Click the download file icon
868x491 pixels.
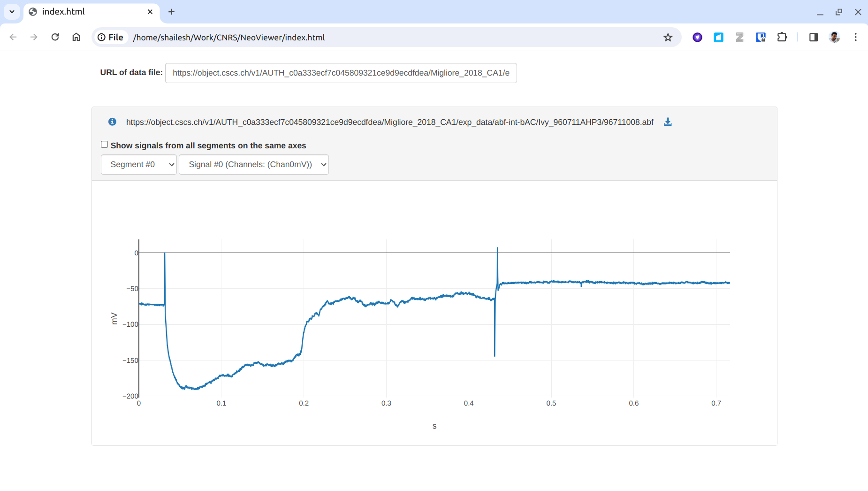[668, 122]
